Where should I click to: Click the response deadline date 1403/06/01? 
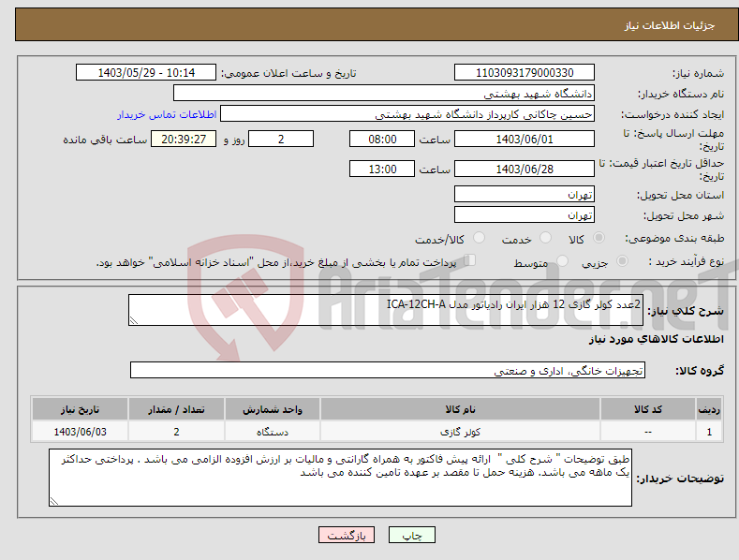point(525,139)
